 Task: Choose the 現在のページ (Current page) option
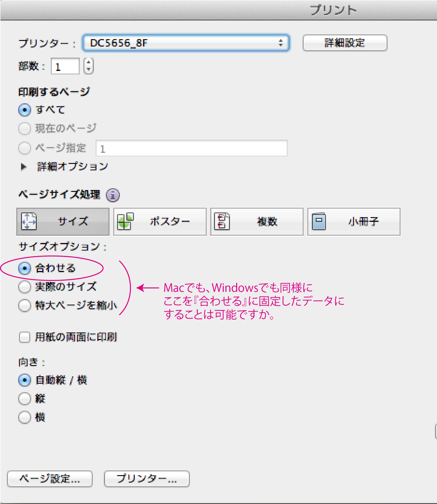[25, 128]
